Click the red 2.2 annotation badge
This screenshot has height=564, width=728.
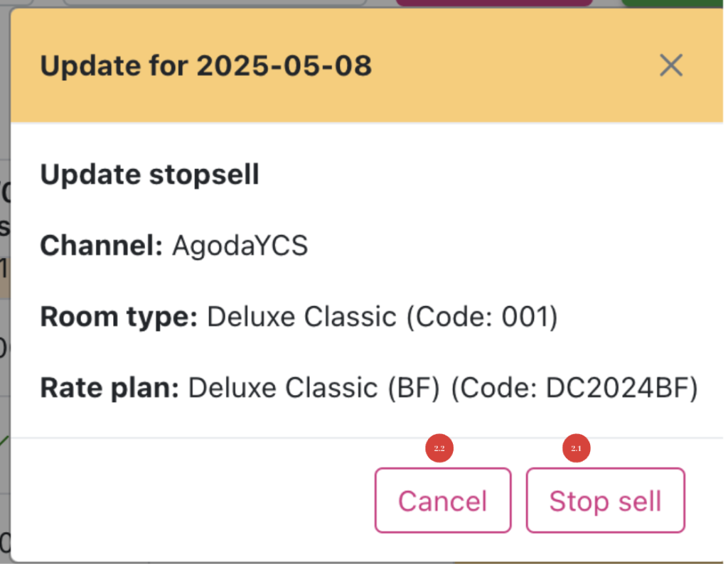(439, 448)
